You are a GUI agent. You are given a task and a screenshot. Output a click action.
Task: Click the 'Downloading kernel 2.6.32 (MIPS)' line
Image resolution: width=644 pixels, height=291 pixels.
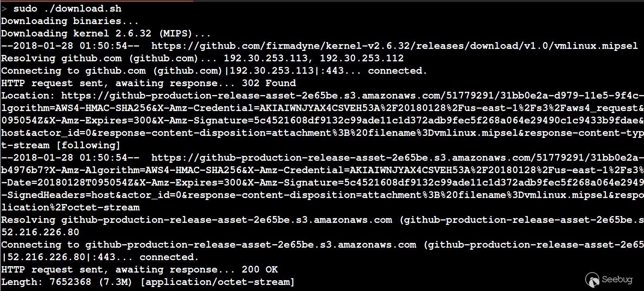[105, 33]
